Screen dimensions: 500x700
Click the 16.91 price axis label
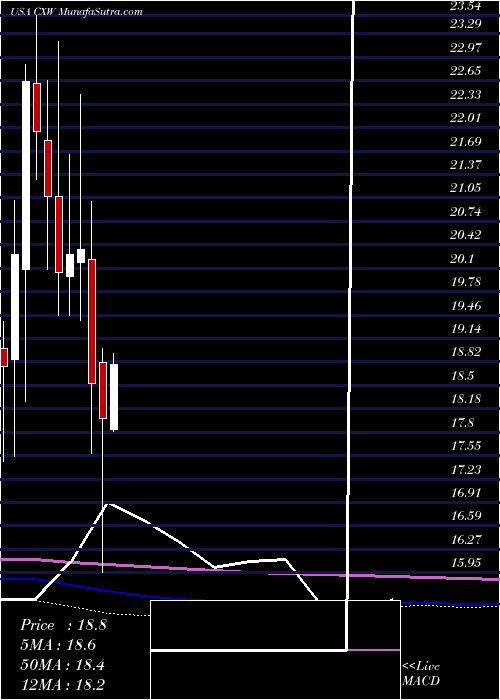tap(465, 493)
